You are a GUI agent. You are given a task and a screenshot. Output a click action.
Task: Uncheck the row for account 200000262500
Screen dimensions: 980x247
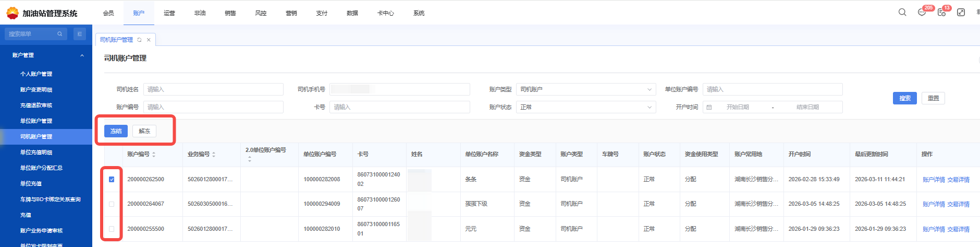tap(112, 179)
